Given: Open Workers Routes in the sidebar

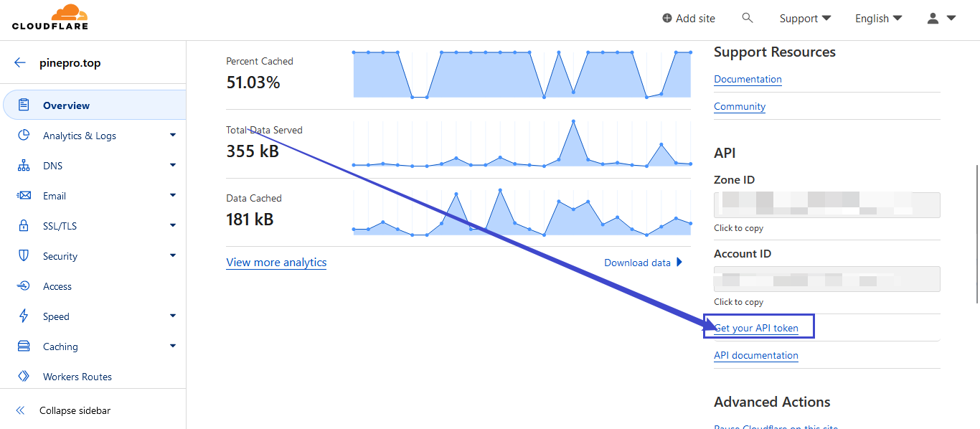Looking at the screenshot, I should (x=77, y=377).
